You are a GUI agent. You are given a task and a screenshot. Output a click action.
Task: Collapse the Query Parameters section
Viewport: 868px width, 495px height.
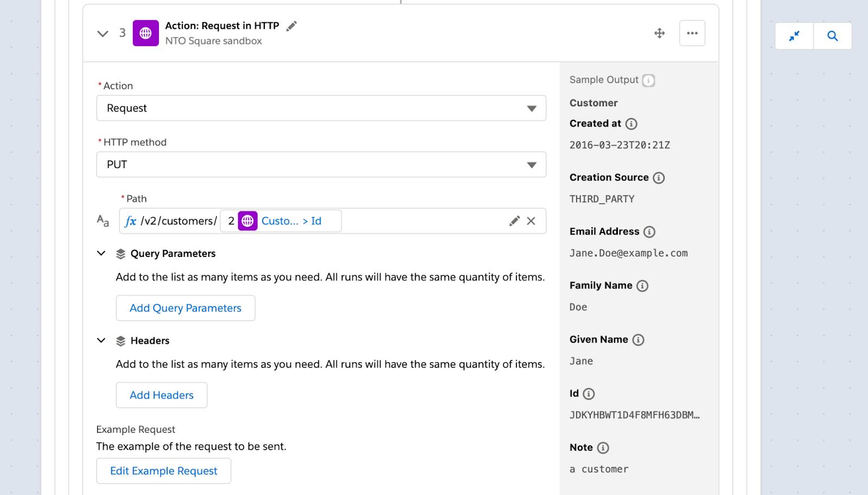pos(101,253)
